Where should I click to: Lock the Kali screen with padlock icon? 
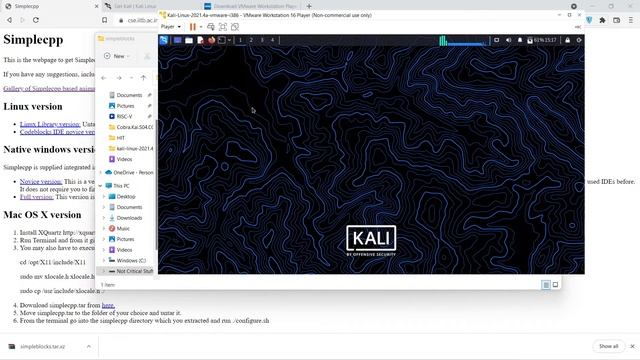coord(567,40)
